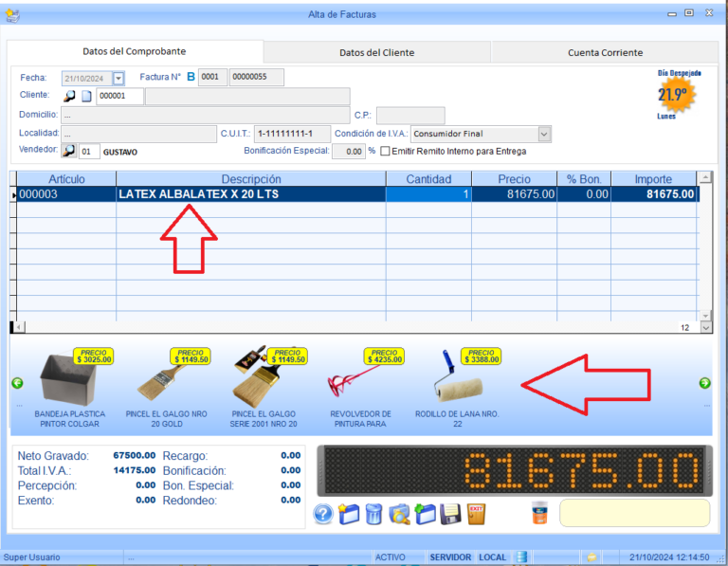728x566 pixels.
Task: Expand the Condición de I.V.A. combo box
Action: click(544, 135)
